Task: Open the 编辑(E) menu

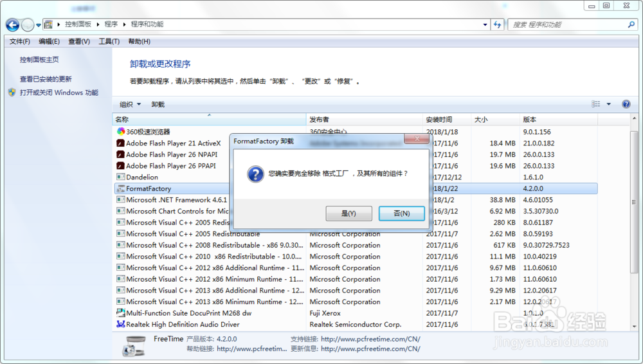Action: click(x=50, y=41)
